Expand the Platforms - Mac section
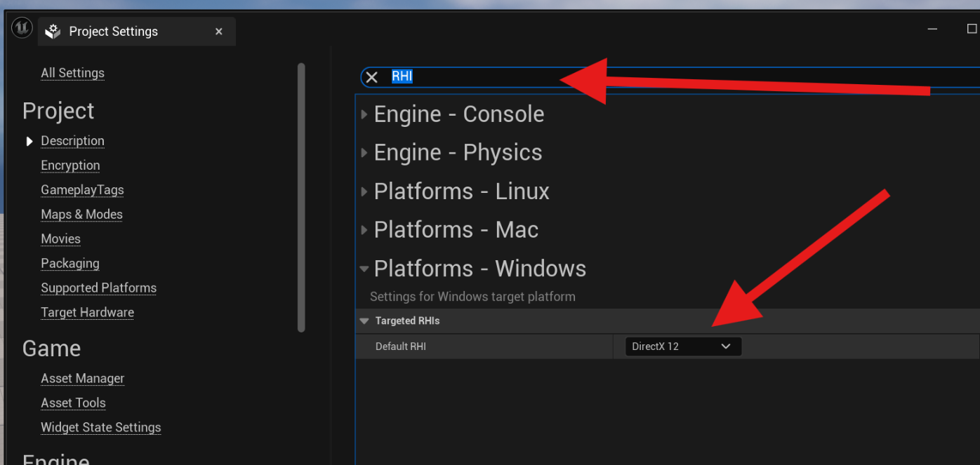Image resolution: width=980 pixels, height=465 pixels. click(364, 230)
